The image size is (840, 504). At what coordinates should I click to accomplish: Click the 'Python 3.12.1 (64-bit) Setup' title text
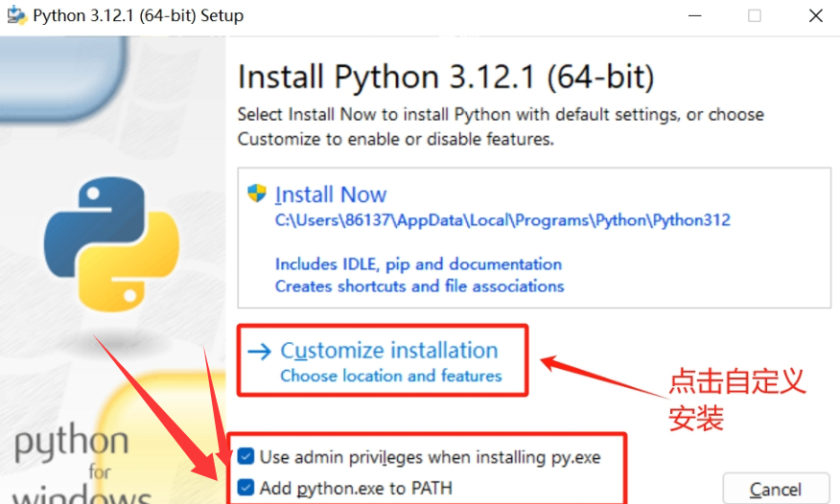pos(138,15)
